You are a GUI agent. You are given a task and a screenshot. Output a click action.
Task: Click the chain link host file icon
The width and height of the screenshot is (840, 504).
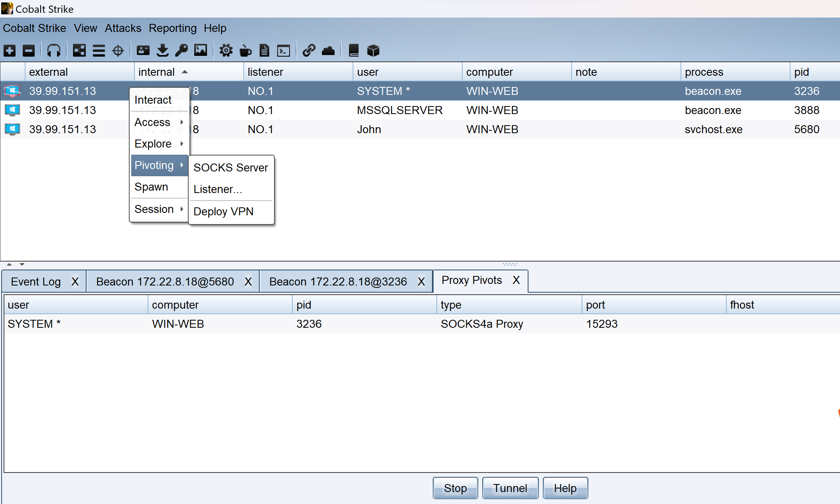(x=309, y=51)
